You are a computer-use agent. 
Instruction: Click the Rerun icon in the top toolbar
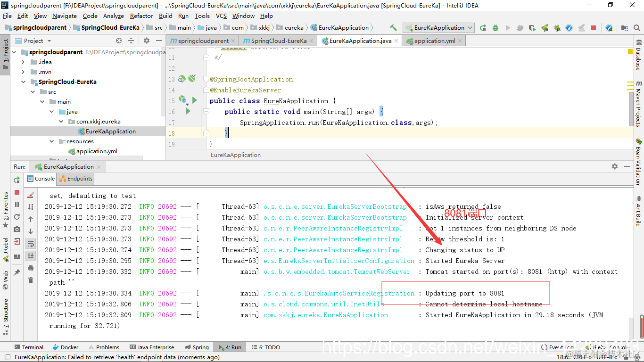click(483, 28)
